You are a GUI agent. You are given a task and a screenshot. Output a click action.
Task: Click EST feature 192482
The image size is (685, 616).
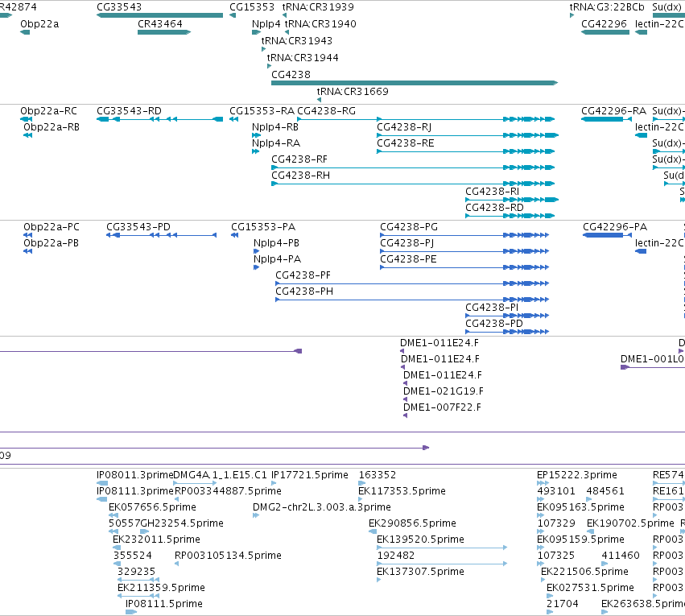coord(442,564)
